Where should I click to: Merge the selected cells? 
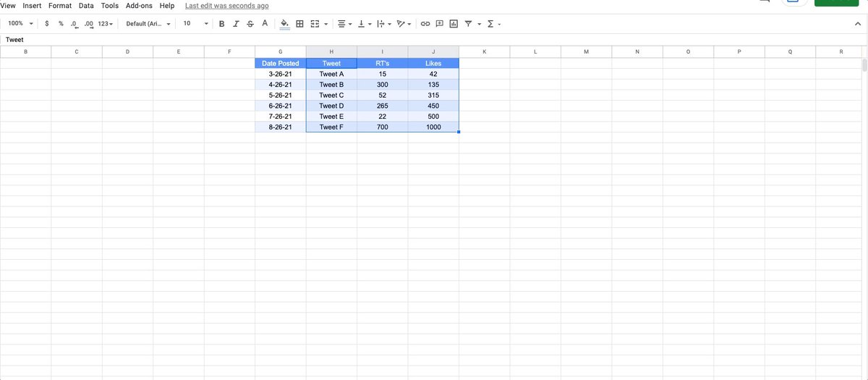tap(315, 24)
